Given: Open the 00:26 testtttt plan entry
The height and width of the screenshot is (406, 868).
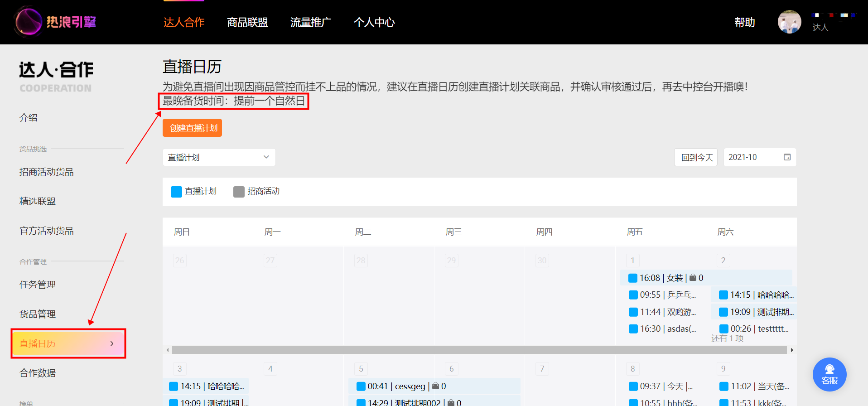Looking at the screenshot, I should 754,329.
